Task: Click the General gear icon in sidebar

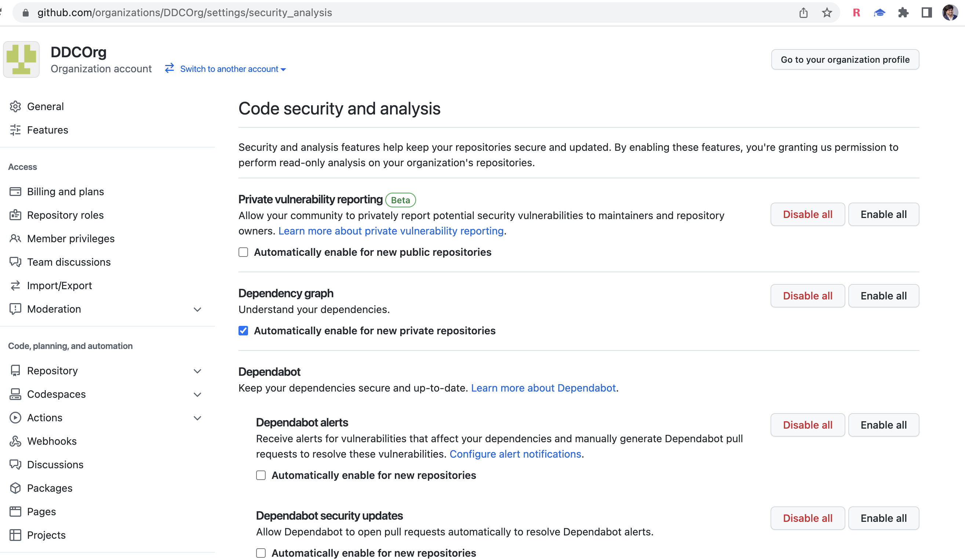Action: tap(15, 106)
